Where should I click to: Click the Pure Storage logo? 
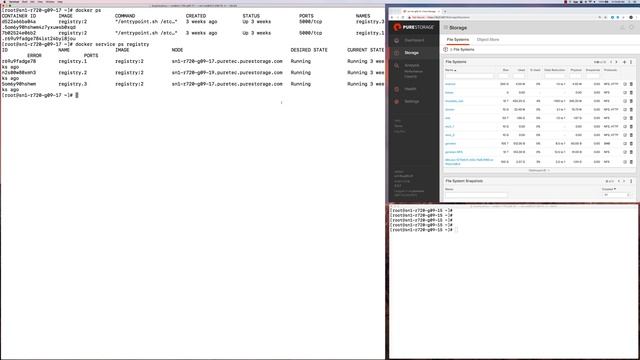point(413,27)
